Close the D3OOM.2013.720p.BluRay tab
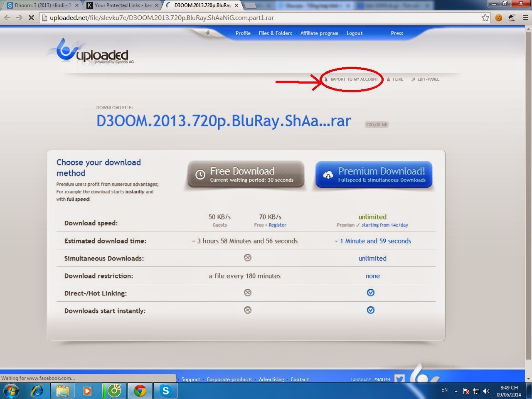This screenshot has width=532, height=399. tap(236, 5)
